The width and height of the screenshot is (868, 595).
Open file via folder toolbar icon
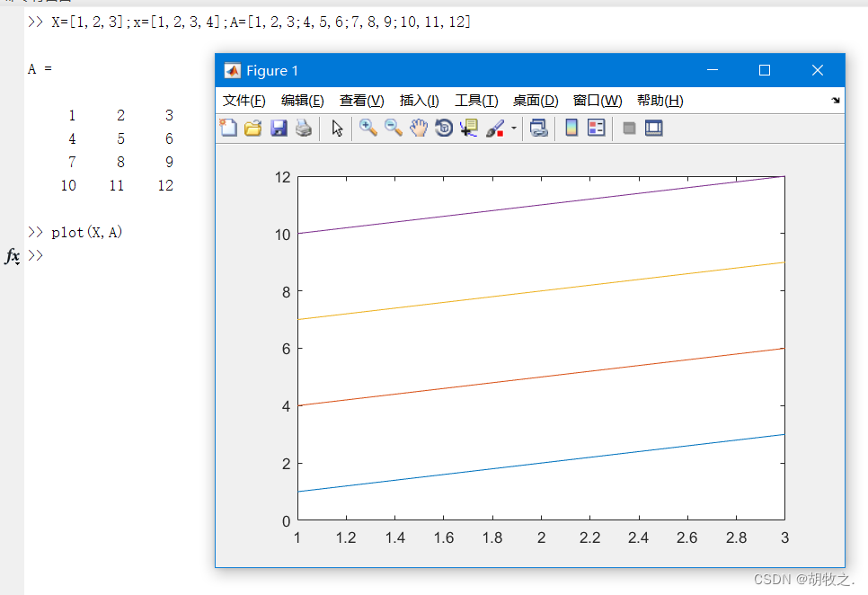253,129
